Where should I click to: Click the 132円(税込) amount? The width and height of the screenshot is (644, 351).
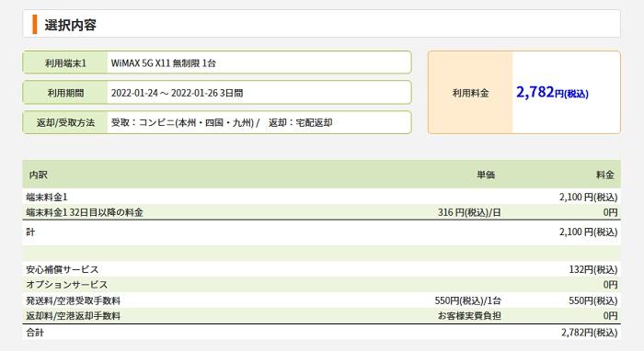(x=593, y=269)
